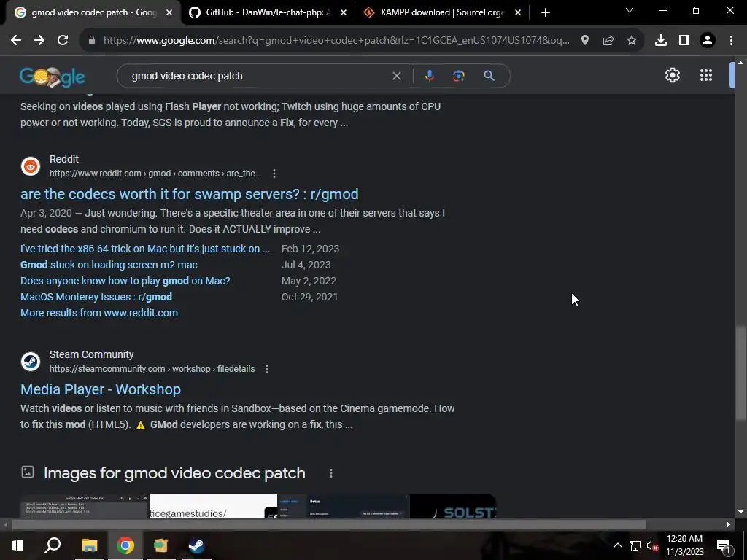Open tab search dropdown chevron

[630, 10]
